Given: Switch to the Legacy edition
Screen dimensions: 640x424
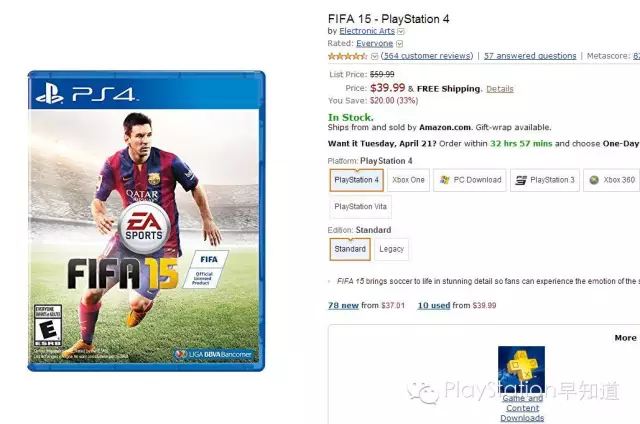Looking at the screenshot, I should 391,249.
